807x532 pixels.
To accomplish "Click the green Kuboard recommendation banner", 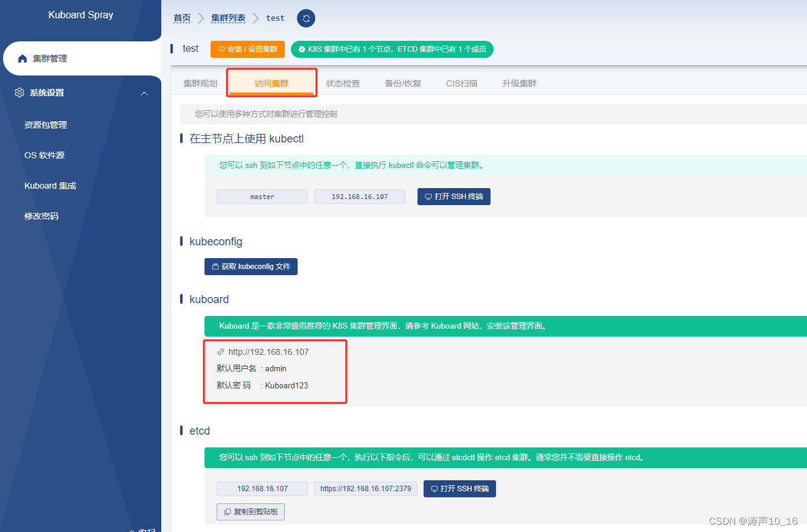I will click(x=505, y=326).
